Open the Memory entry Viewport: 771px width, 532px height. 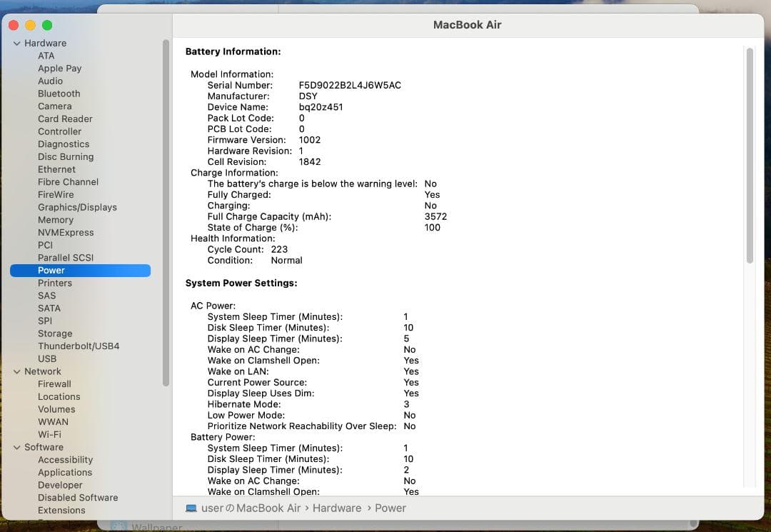pos(56,220)
